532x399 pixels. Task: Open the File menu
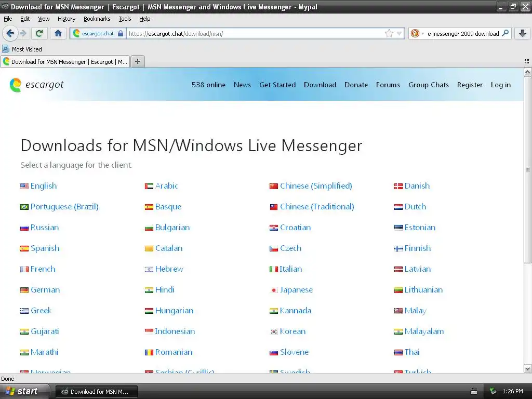8,19
